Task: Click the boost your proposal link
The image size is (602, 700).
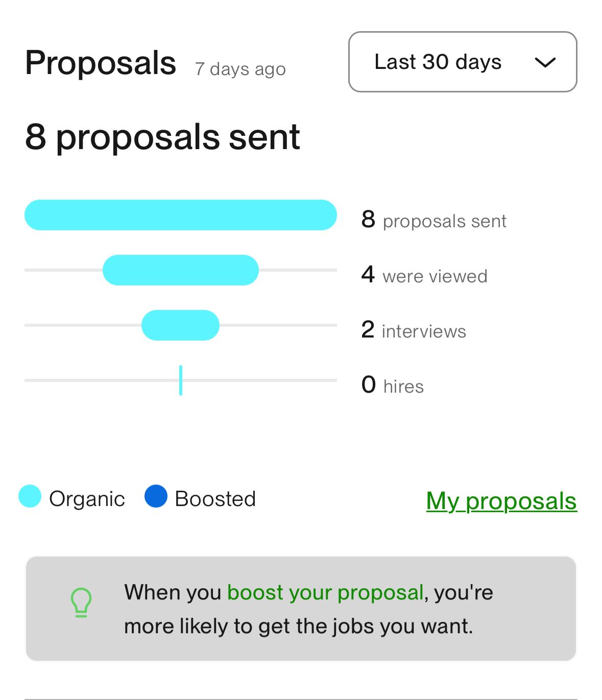Action: 325,592
